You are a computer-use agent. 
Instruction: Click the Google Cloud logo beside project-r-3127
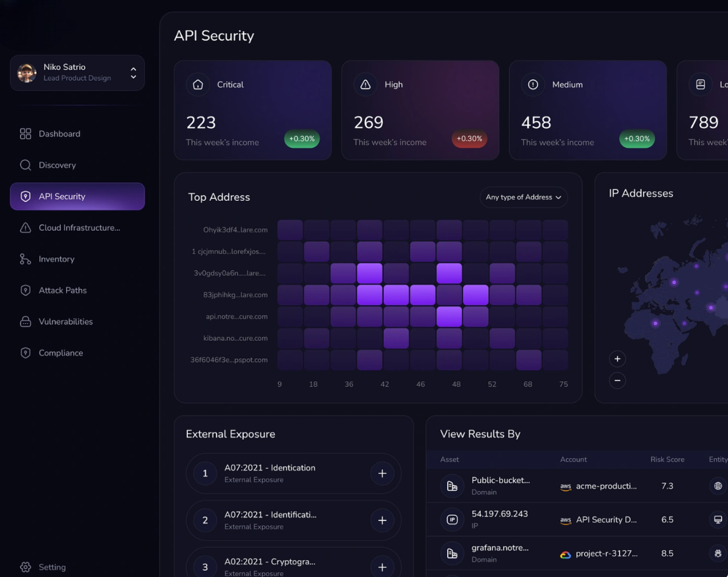pos(565,554)
